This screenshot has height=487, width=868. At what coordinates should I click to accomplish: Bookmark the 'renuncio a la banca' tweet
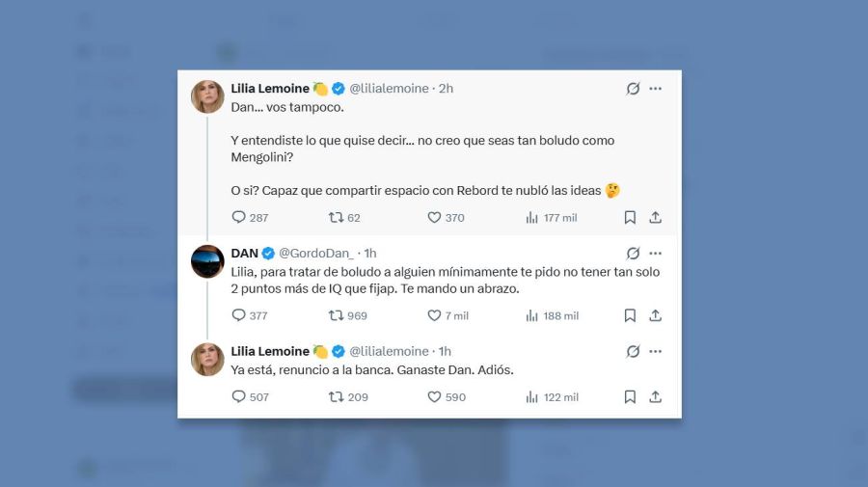[x=630, y=396]
